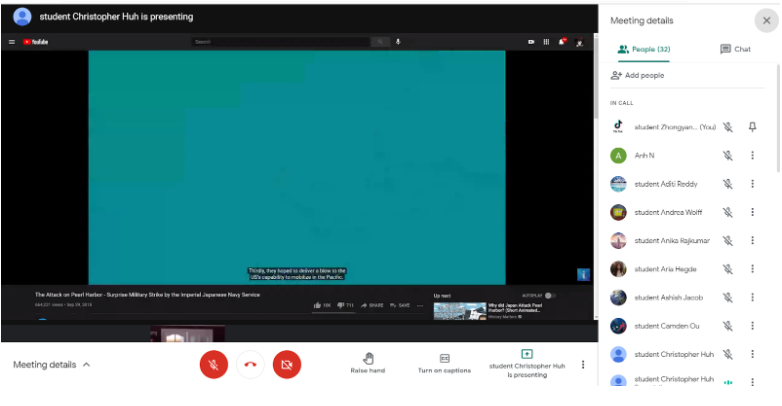Screen dimensions: 782x406
Task: Click the Attack on Pearl Harbor video title
Action: pyautogui.click(x=147, y=295)
